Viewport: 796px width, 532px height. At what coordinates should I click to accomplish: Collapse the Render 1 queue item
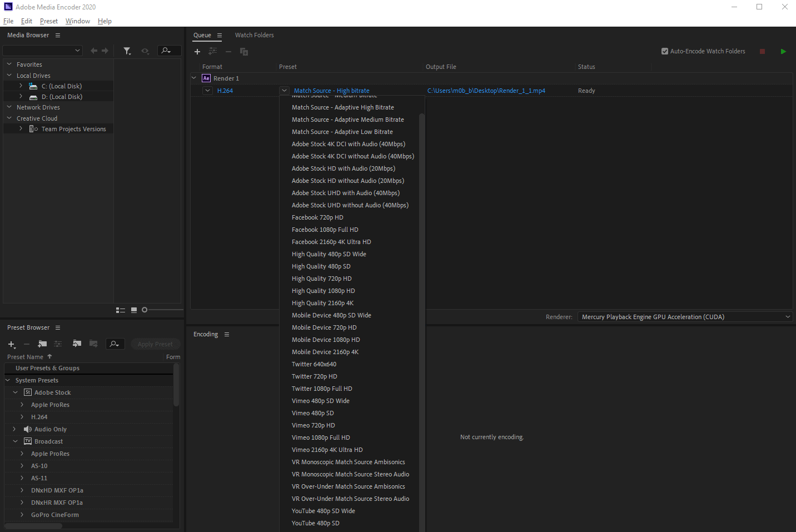[x=194, y=78]
